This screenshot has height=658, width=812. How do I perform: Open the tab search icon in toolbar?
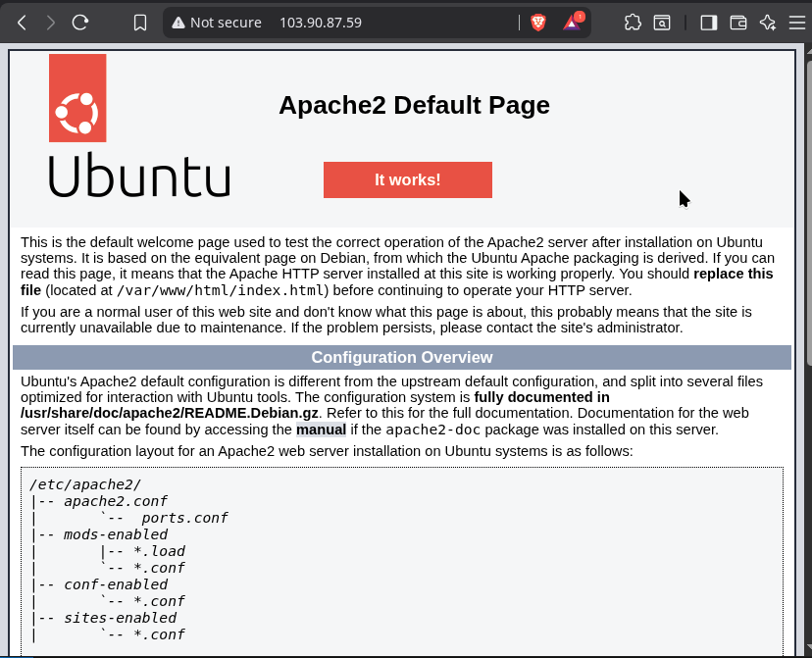(x=662, y=23)
